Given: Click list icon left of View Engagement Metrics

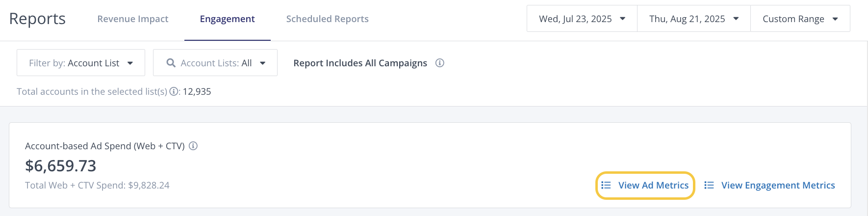Looking at the screenshot, I should coord(709,185).
